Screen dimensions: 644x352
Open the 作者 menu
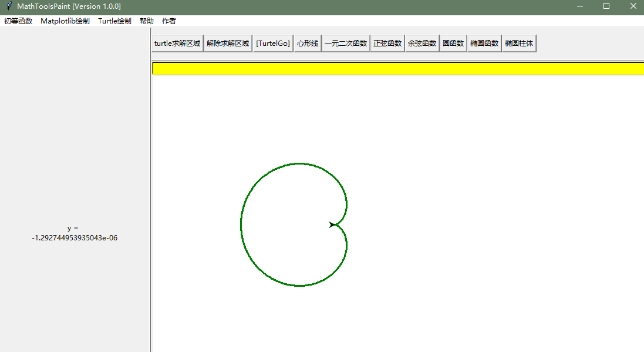(x=169, y=21)
